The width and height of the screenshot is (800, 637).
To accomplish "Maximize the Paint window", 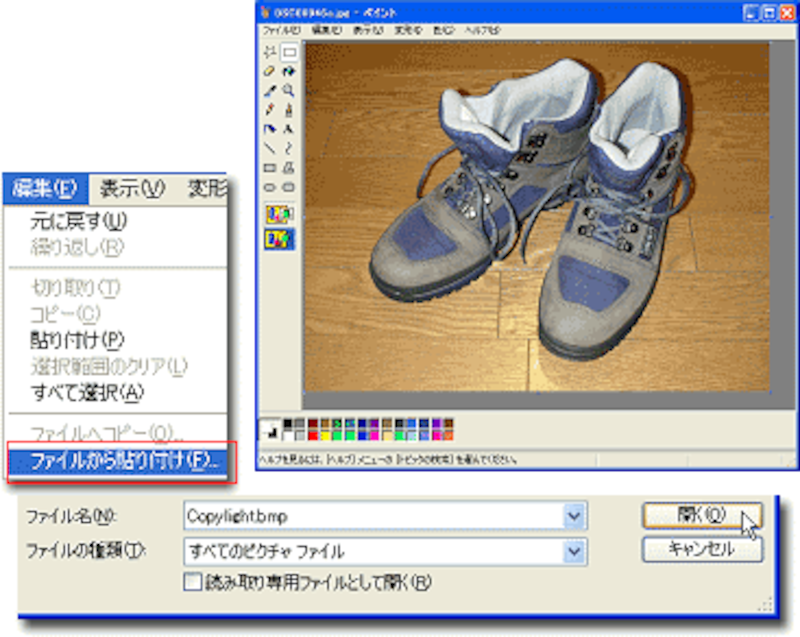I will (769, 13).
